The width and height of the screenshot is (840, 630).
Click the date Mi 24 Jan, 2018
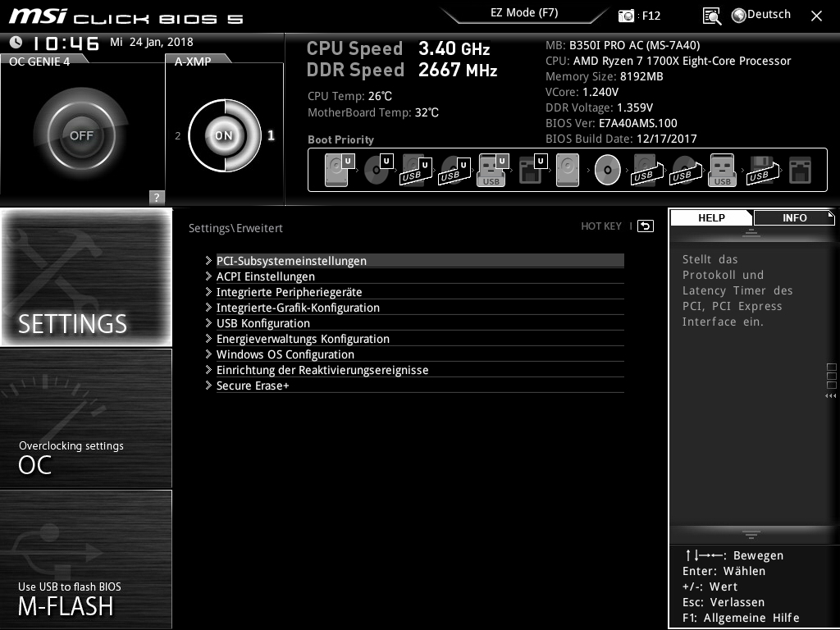152,42
